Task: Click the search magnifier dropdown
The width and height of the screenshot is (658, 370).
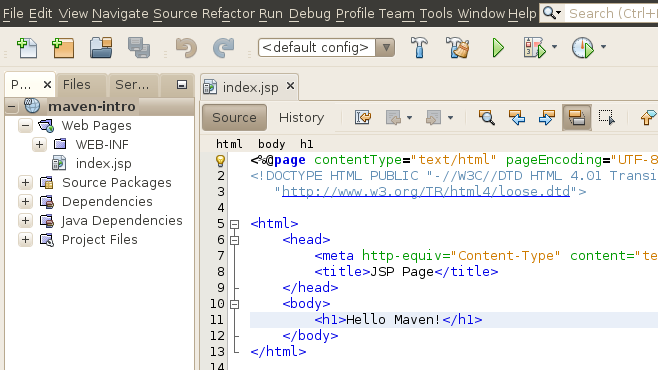Action: point(551,13)
